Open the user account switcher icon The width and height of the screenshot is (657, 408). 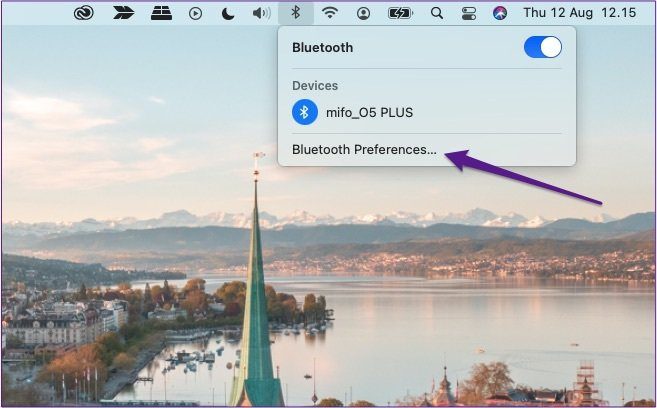coord(363,14)
